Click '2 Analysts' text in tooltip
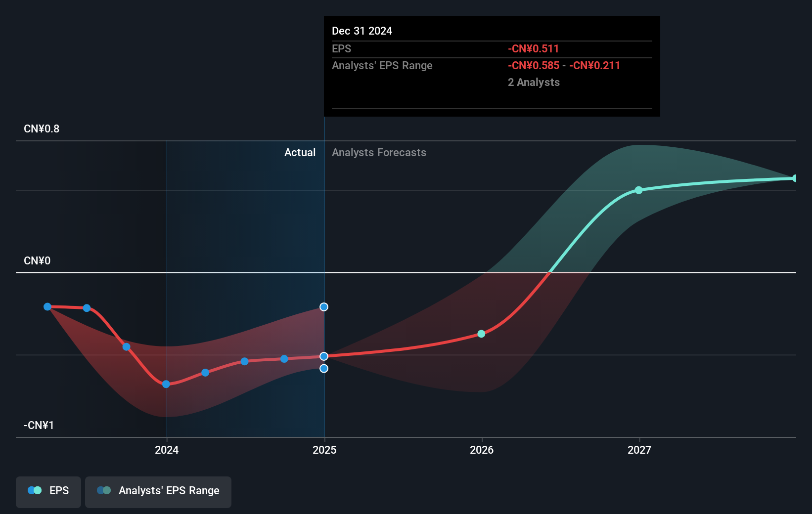The height and width of the screenshot is (514, 812). click(x=534, y=83)
